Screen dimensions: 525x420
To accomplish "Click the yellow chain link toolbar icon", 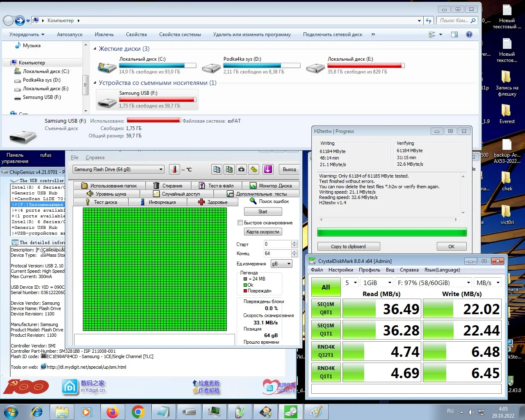I will coord(254,169).
